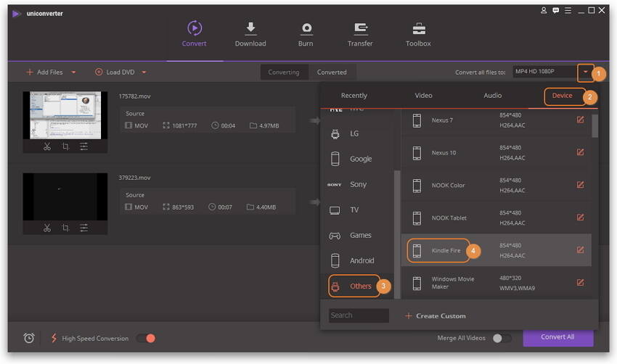Choose the Sony device category
Viewport: 617px width, 364px height.
pos(358,184)
